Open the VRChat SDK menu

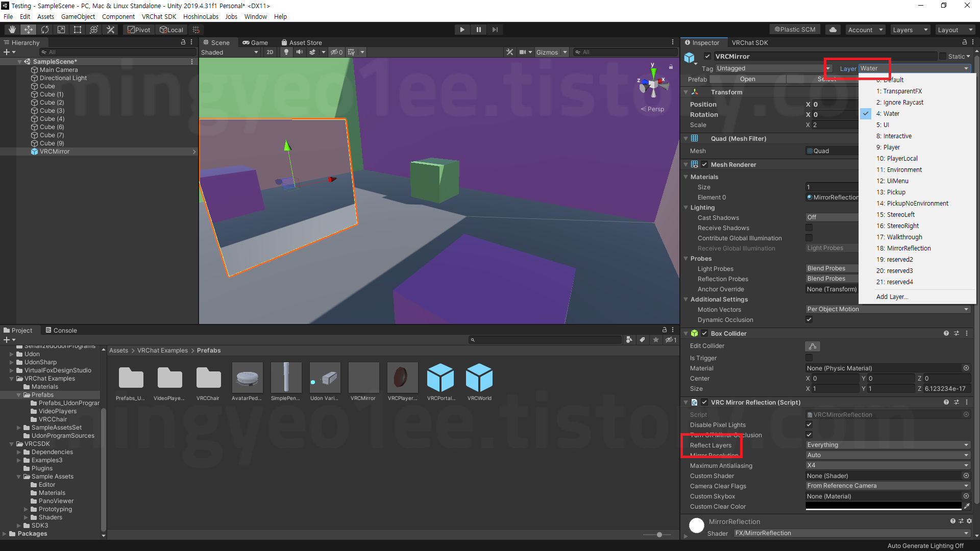point(159,16)
